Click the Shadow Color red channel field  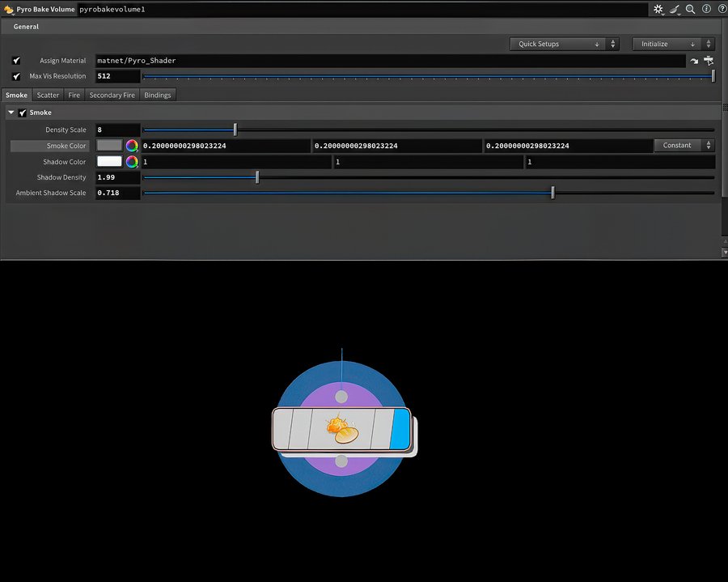click(x=236, y=162)
